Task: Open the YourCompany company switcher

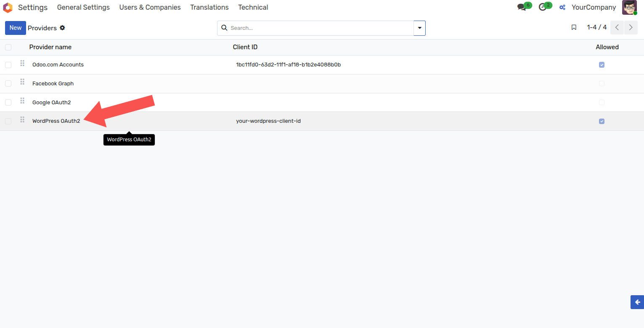Action: 594,7
